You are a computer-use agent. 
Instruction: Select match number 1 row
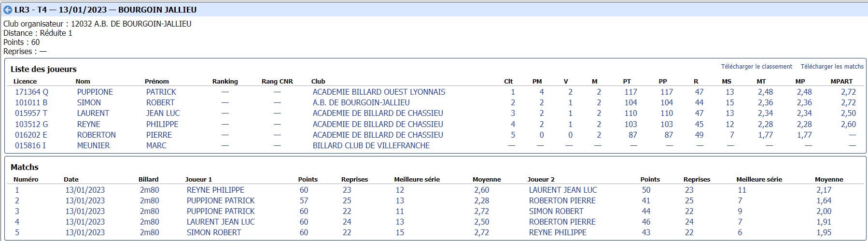click(x=434, y=190)
